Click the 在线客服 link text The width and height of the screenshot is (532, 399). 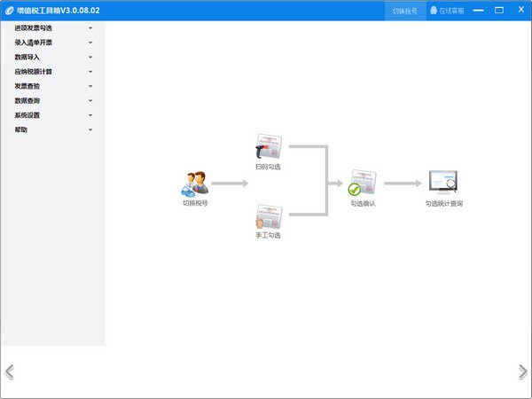click(x=451, y=11)
